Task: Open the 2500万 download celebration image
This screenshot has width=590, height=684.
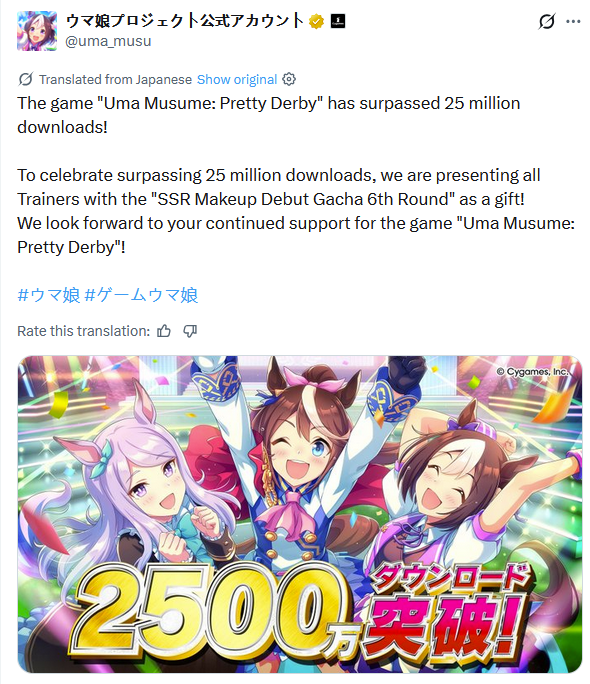Action: point(300,514)
